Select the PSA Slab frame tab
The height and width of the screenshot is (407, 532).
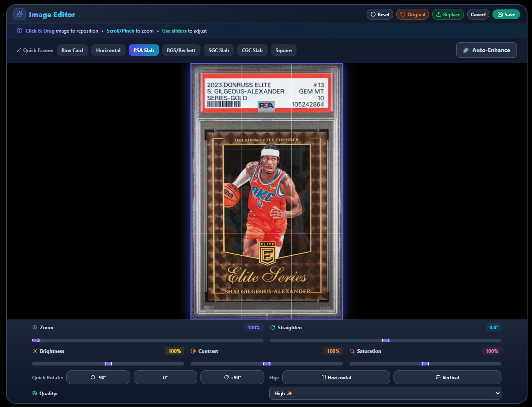click(x=143, y=50)
